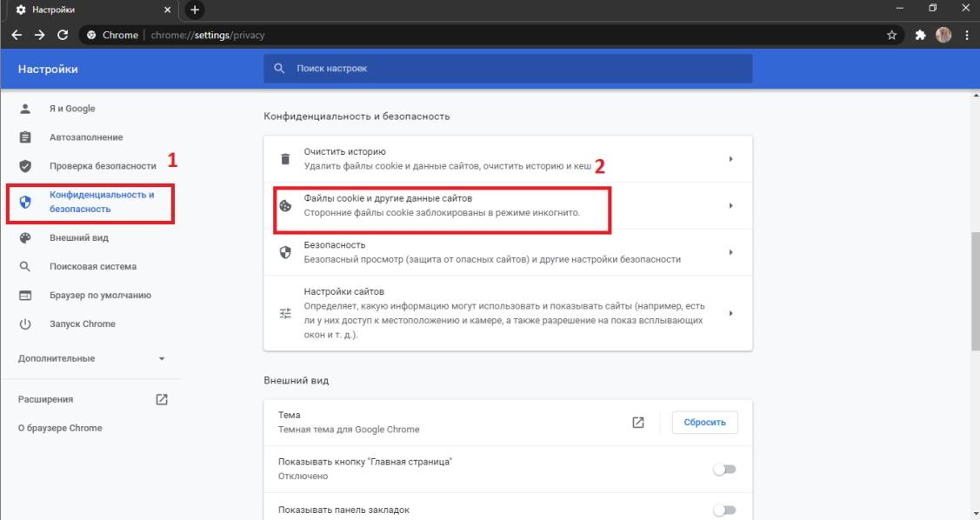This screenshot has width=980, height=520.
Task: Open the Chrome three-dot menu
Action: tap(968, 35)
